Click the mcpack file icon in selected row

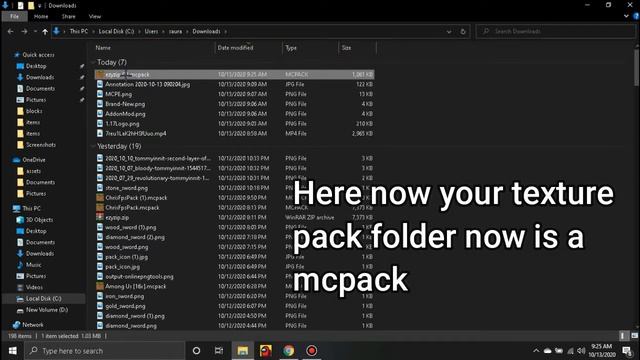pyautogui.click(x=100, y=75)
